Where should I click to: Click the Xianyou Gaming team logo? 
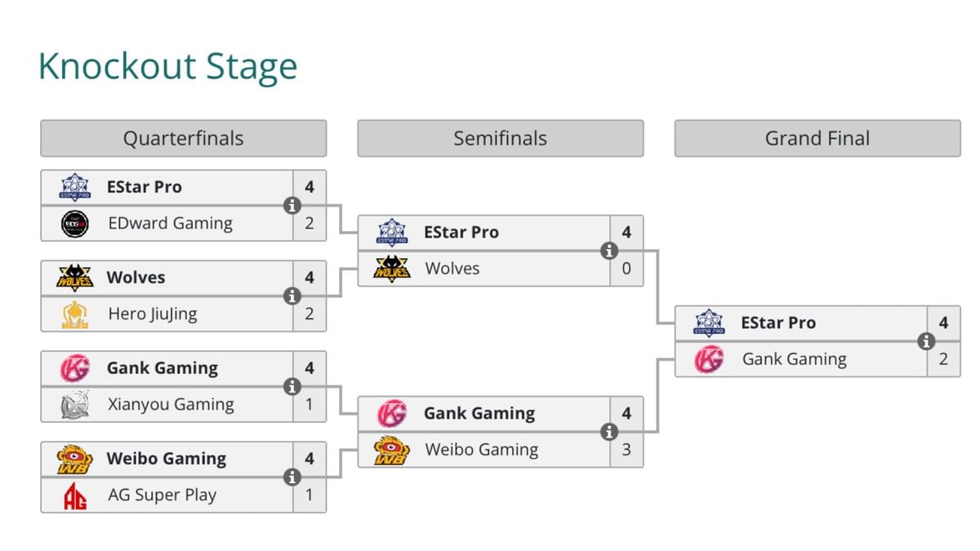(x=75, y=405)
